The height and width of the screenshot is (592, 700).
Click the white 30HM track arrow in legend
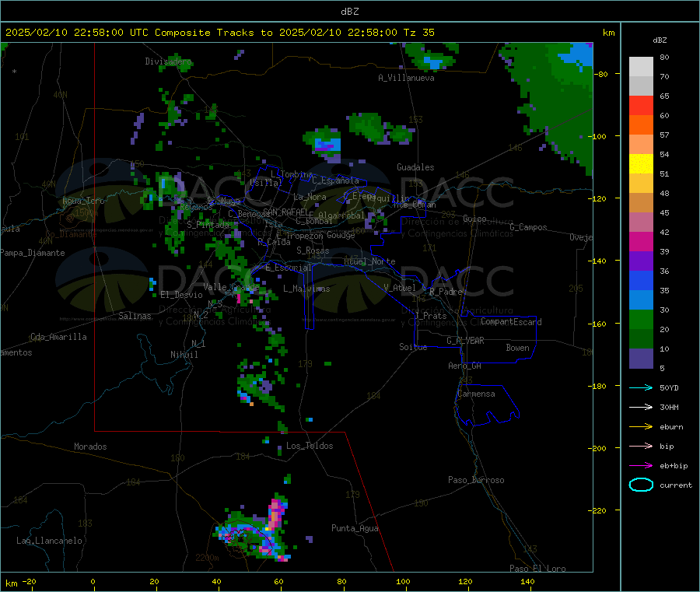click(x=641, y=407)
